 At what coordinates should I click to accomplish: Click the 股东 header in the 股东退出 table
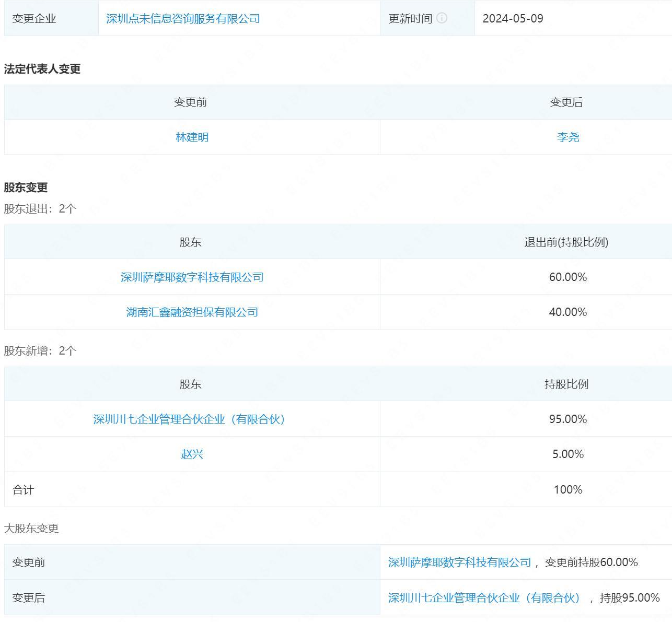coord(190,242)
